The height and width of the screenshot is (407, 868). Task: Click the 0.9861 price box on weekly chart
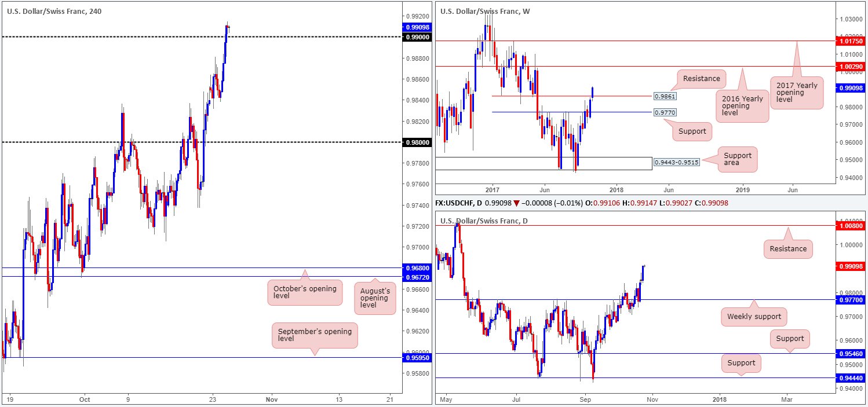pos(665,96)
